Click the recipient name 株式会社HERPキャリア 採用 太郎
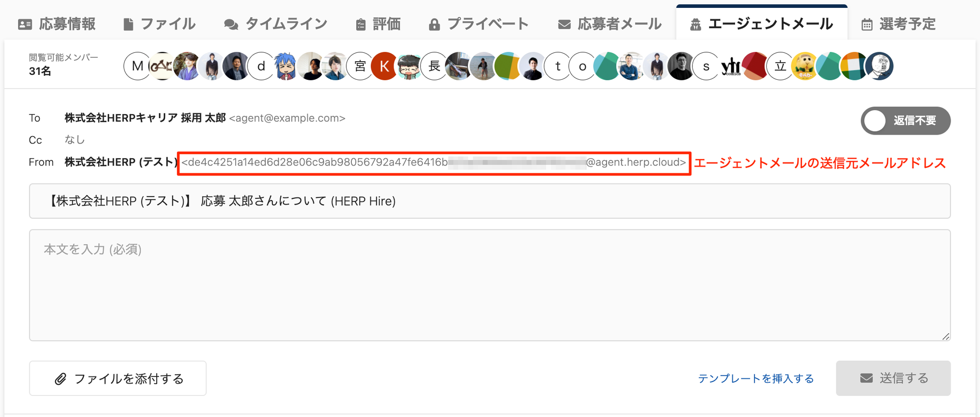The image size is (980, 417). tap(145, 118)
